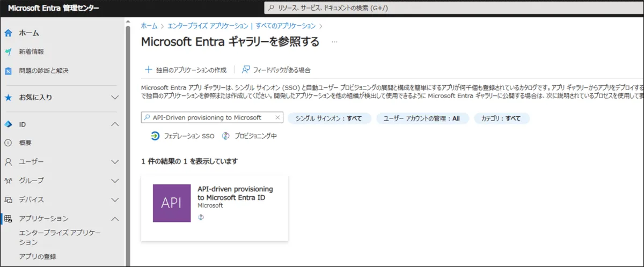Expand the グループ menu chevron

pos(115,181)
